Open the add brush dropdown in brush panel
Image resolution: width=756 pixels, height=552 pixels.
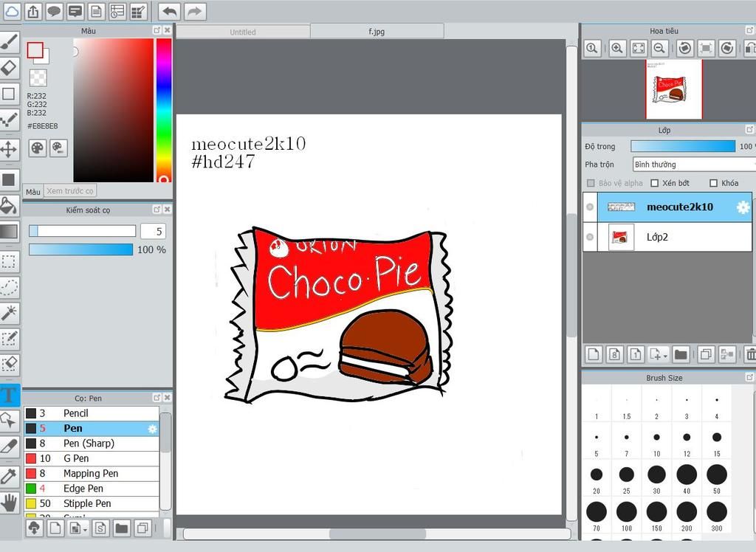78,528
